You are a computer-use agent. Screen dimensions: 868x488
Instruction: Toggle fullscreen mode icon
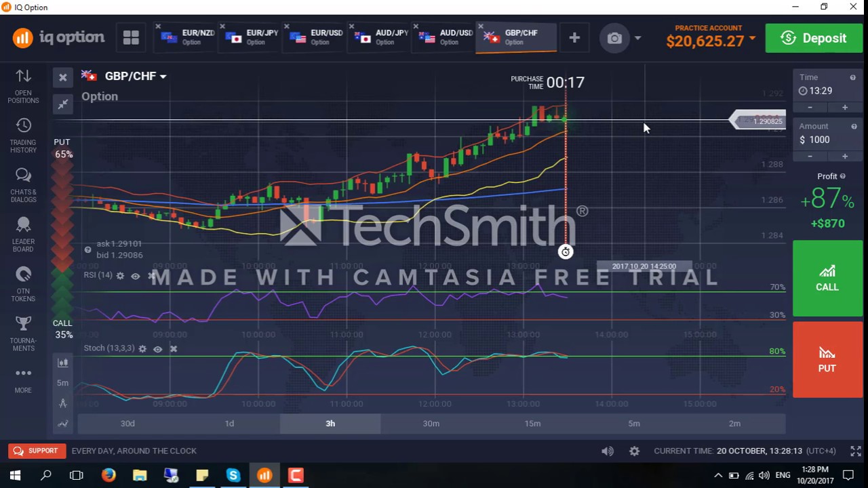[856, 451]
